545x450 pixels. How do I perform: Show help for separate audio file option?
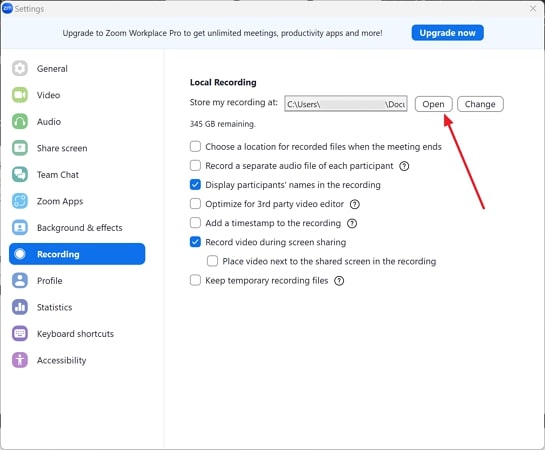[x=404, y=166]
